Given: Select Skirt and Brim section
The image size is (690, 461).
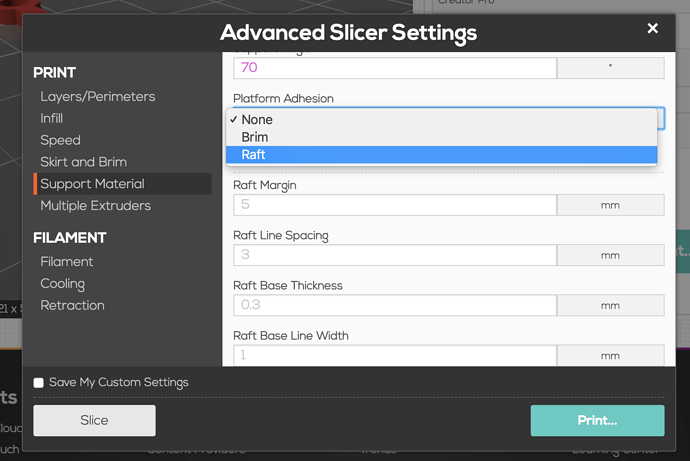Looking at the screenshot, I should point(84,162).
